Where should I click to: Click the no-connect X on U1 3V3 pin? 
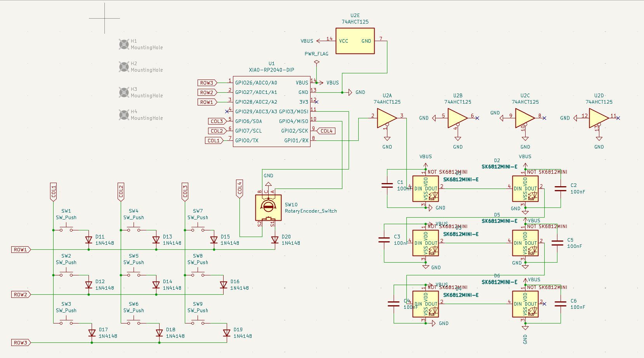click(x=316, y=102)
